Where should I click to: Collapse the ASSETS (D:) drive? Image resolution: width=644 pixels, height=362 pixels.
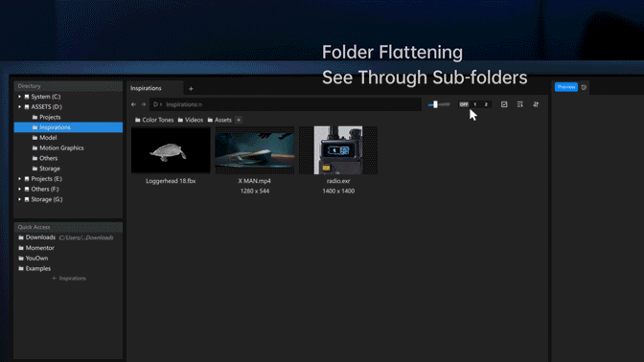tap(19, 106)
